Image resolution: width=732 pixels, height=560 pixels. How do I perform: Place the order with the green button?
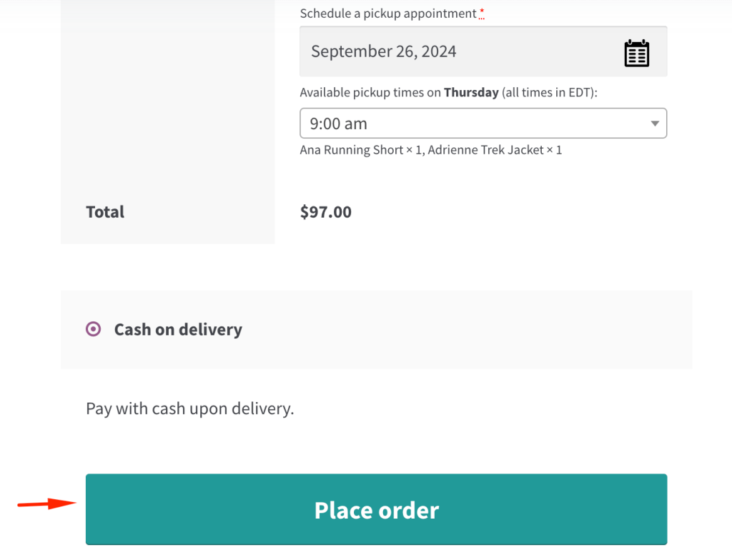click(376, 509)
